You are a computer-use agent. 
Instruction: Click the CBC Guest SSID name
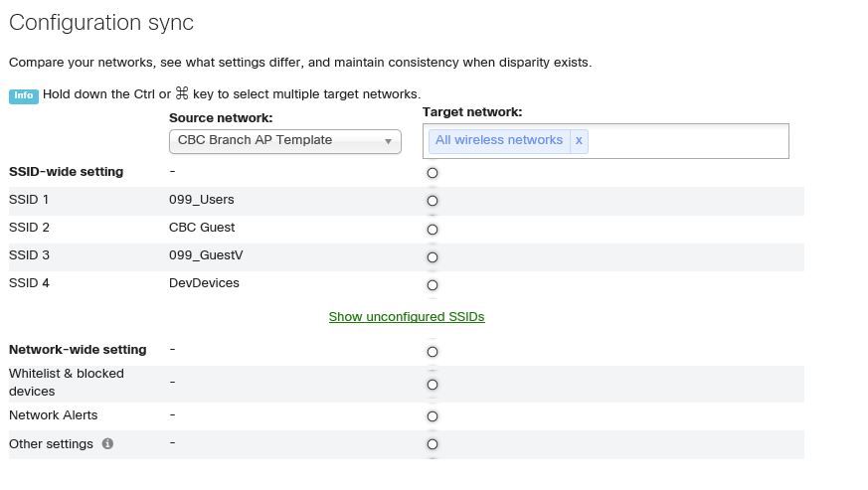[x=202, y=227]
